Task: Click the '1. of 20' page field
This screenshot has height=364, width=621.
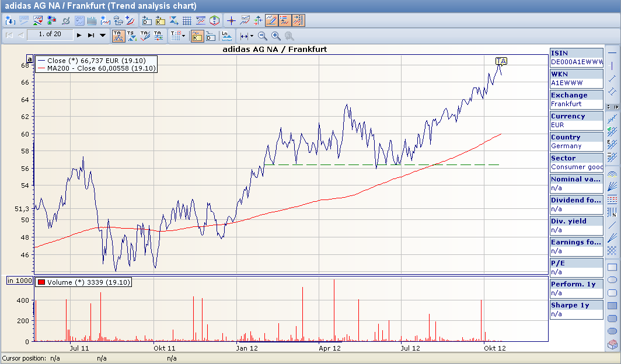Action: 50,34
